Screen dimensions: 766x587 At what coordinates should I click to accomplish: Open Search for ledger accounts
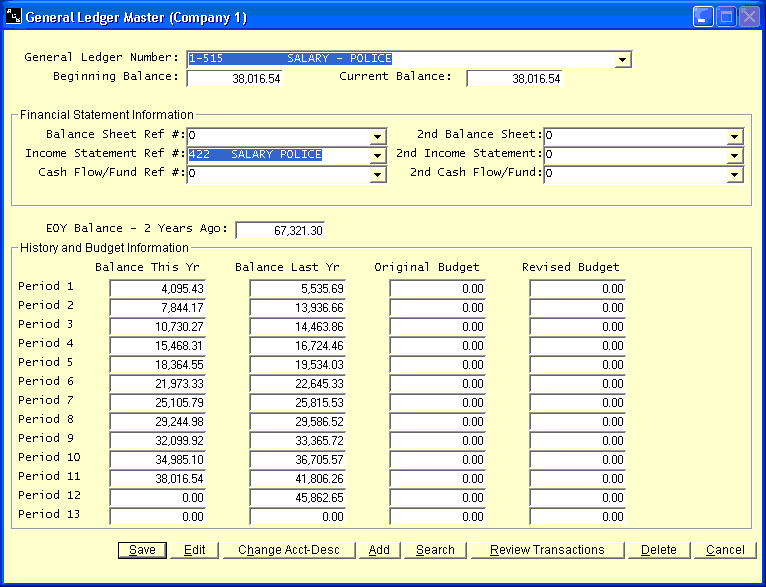435,550
